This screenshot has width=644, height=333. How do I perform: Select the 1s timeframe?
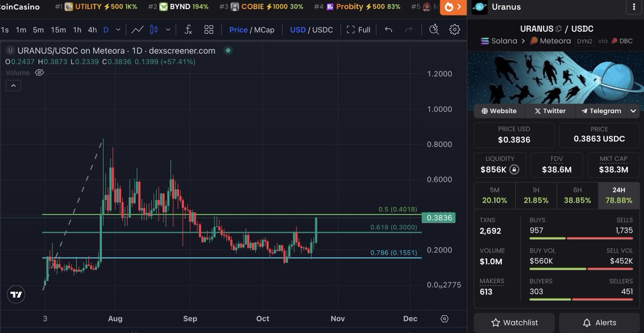click(x=4, y=30)
